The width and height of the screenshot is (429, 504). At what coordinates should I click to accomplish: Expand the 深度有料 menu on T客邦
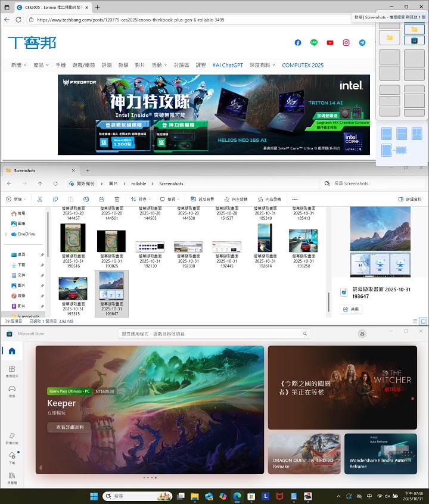[262, 66]
